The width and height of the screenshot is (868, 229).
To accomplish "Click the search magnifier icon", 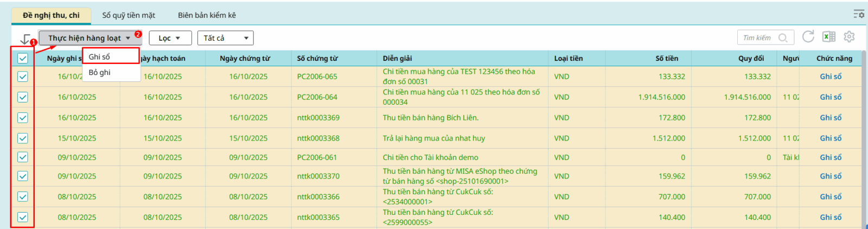I will point(783,38).
